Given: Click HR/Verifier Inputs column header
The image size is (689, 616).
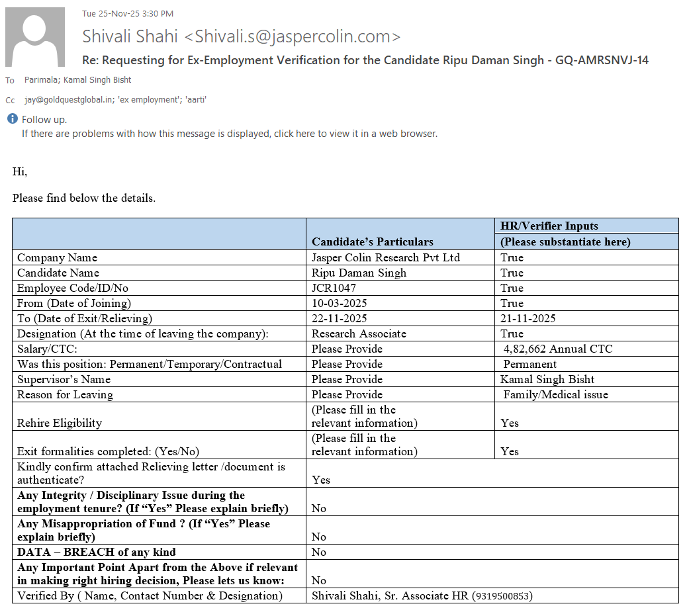Looking at the screenshot, I should pyautogui.click(x=549, y=226).
